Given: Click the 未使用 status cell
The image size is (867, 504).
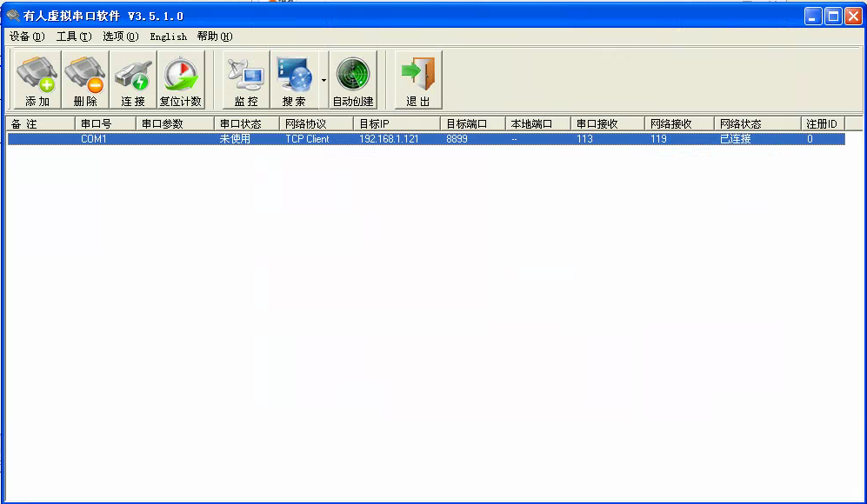Looking at the screenshot, I should [x=235, y=139].
